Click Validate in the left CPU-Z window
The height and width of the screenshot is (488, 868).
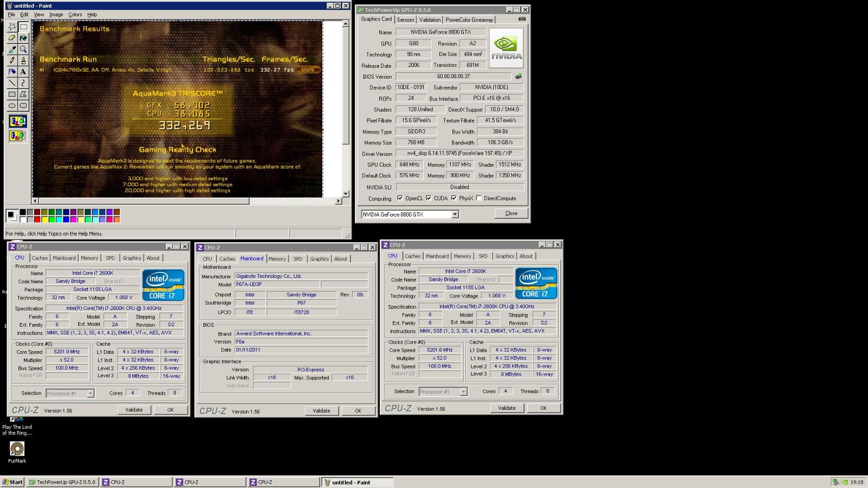click(x=134, y=410)
